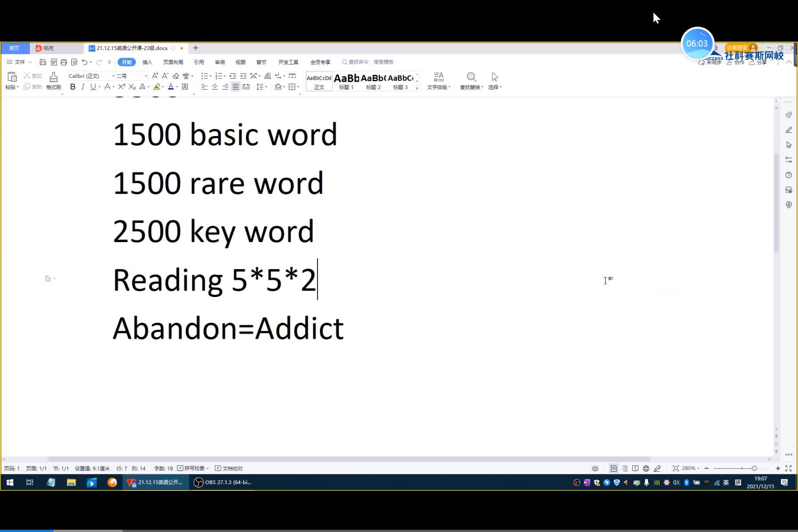This screenshot has width=798, height=532.
Task: Open the 页面布局 Page Layout tab
Action: pos(173,62)
